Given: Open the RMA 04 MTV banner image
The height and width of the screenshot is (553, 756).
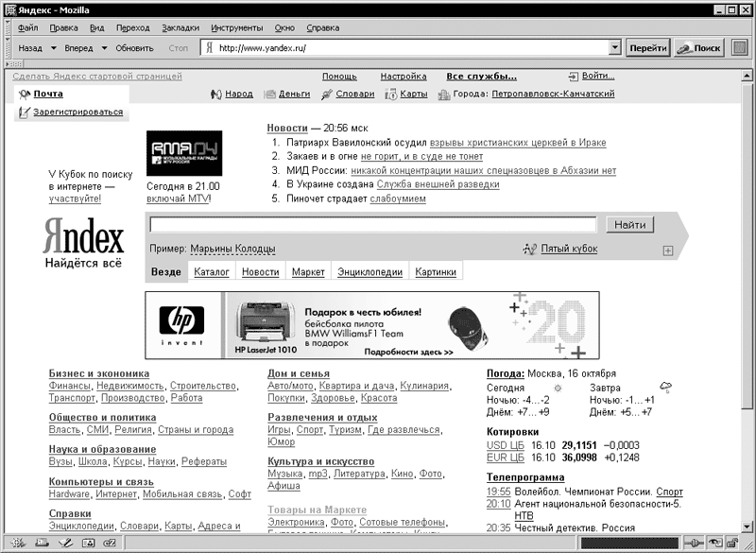Looking at the screenshot, I should pyautogui.click(x=184, y=153).
